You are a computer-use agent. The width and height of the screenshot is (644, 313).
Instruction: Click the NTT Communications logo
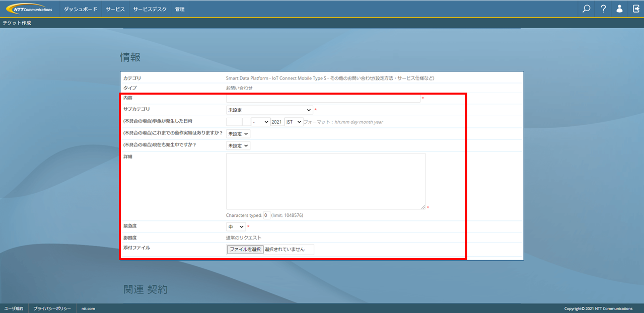pyautogui.click(x=30, y=9)
